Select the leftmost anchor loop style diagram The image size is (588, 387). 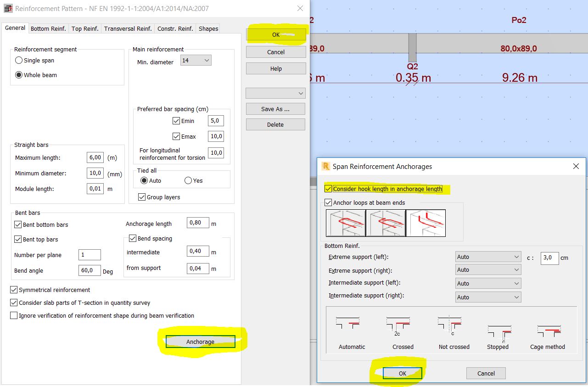[x=345, y=223]
